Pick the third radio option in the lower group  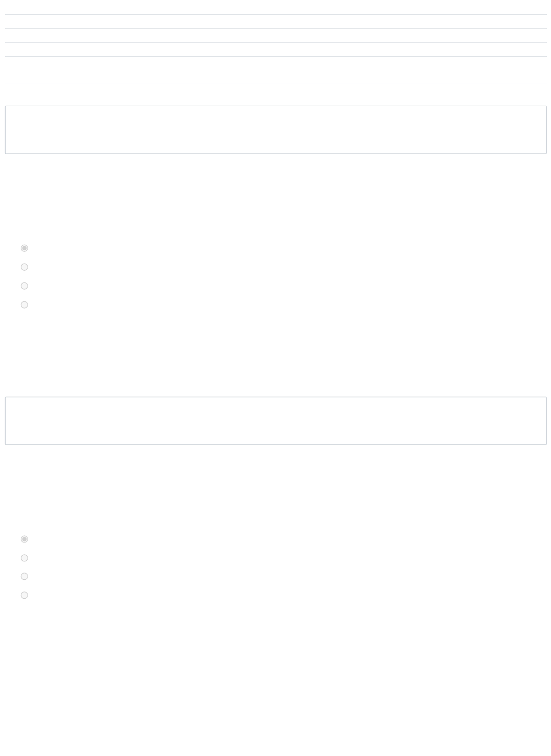pos(24,576)
